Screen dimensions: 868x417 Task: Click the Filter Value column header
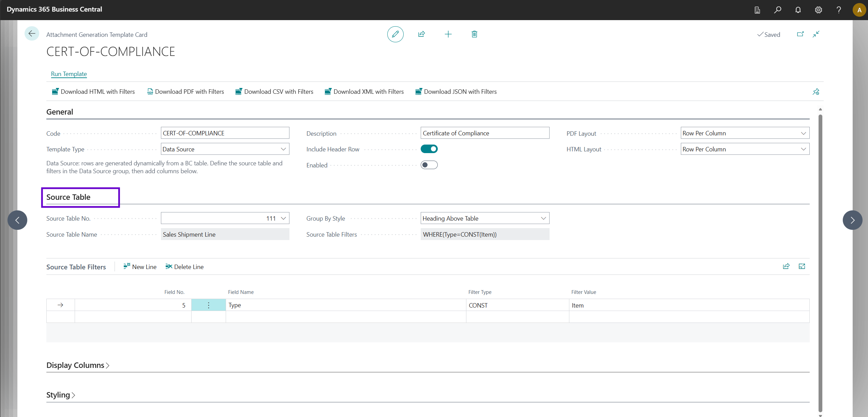pyautogui.click(x=584, y=292)
